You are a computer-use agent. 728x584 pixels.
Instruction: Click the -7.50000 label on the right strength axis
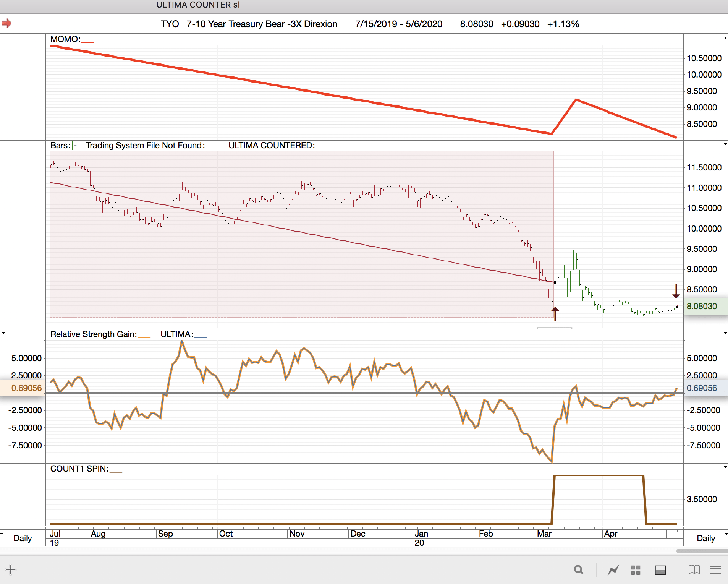[703, 445]
